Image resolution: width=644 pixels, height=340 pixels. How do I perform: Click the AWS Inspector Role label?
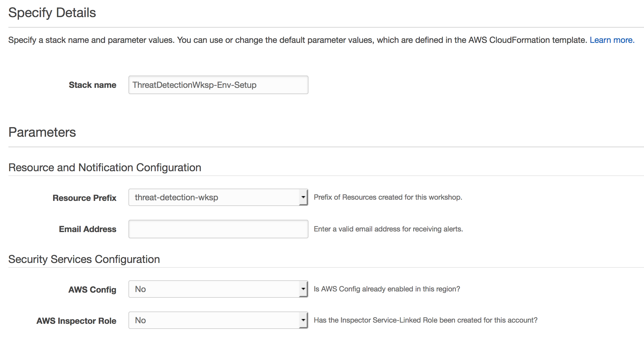click(x=76, y=321)
